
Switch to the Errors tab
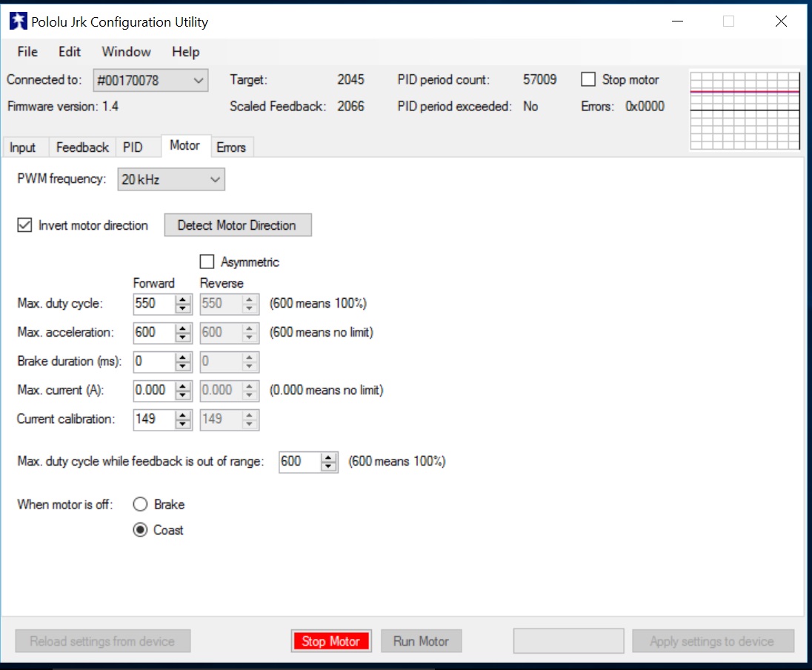231,147
